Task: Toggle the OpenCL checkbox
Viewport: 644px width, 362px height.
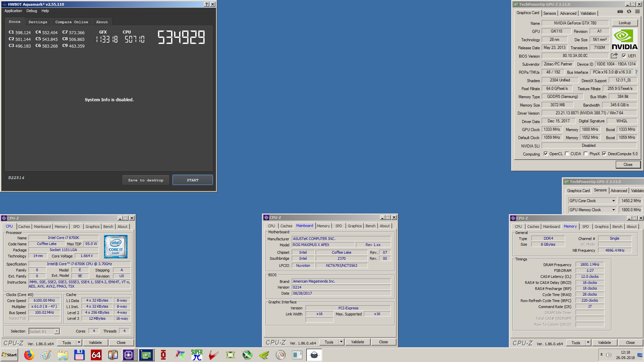Action: click(546, 154)
